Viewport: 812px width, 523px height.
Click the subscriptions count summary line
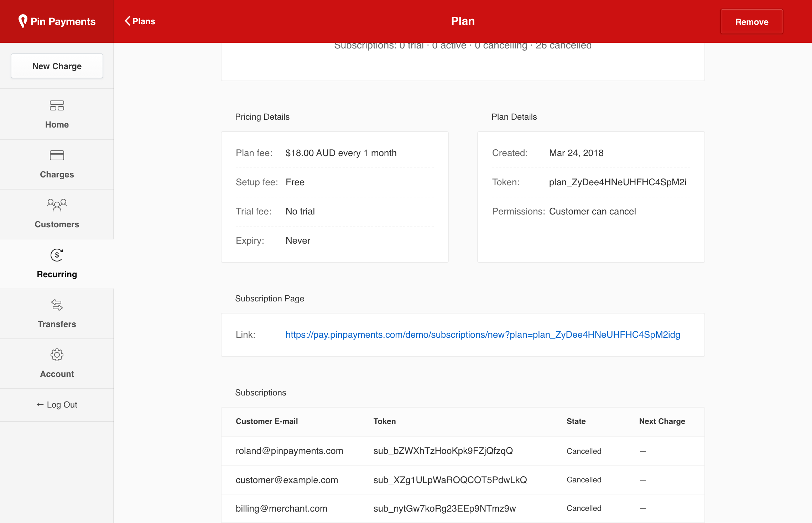tap(463, 46)
